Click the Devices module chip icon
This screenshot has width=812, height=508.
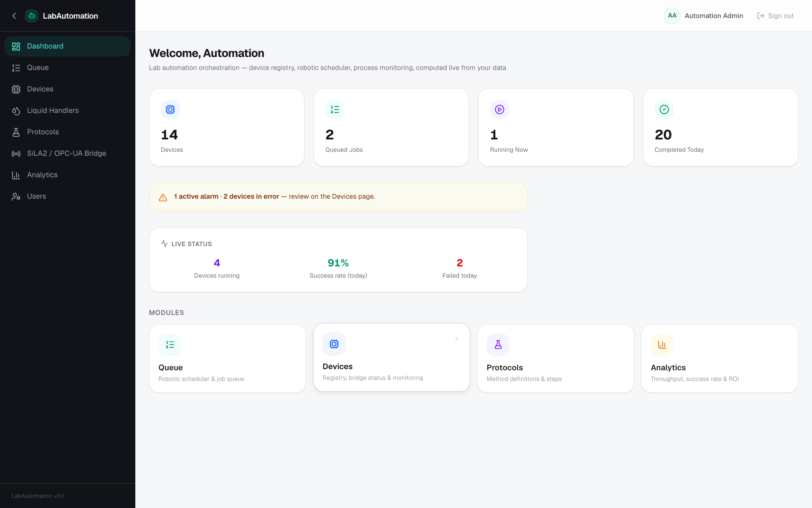pyautogui.click(x=334, y=344)
